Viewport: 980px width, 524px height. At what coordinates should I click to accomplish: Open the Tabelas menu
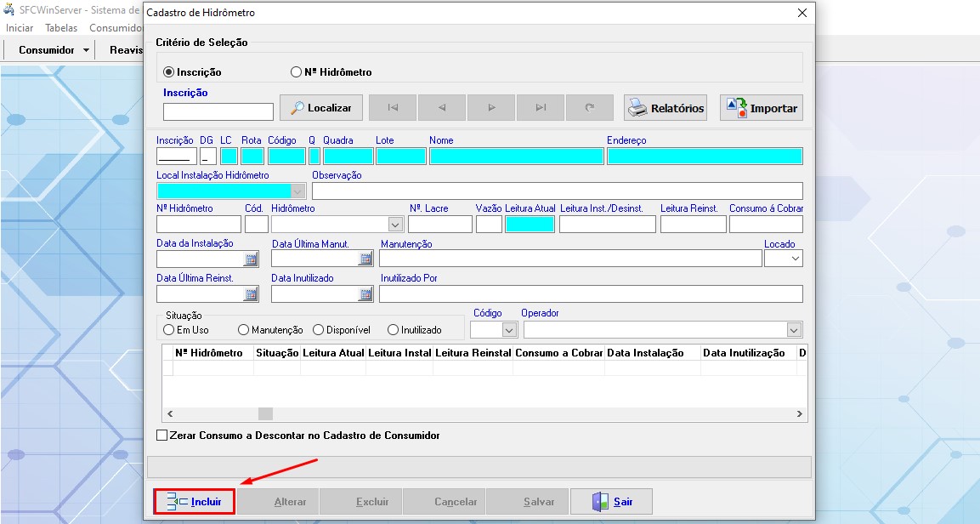(x=61, y=28)
